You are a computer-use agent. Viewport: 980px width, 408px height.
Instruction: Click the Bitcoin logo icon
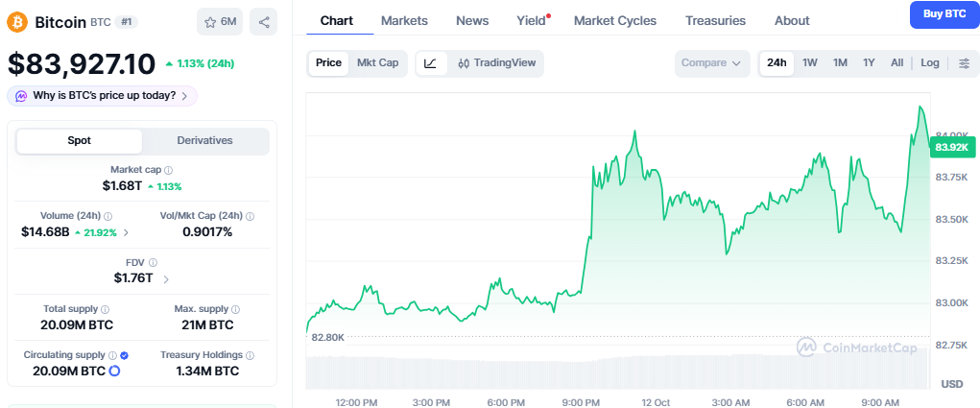coord(17,22)
